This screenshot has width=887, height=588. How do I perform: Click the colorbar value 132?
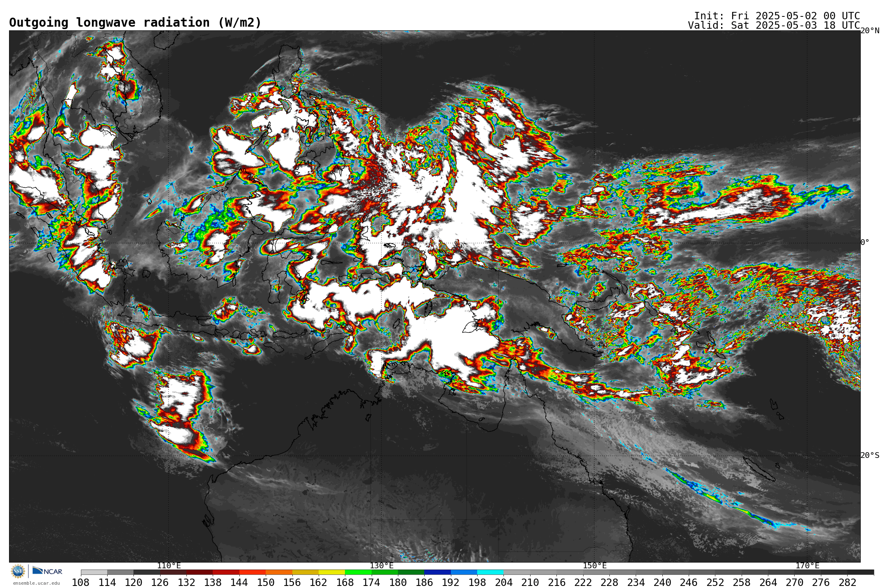[x=186, y=583]
